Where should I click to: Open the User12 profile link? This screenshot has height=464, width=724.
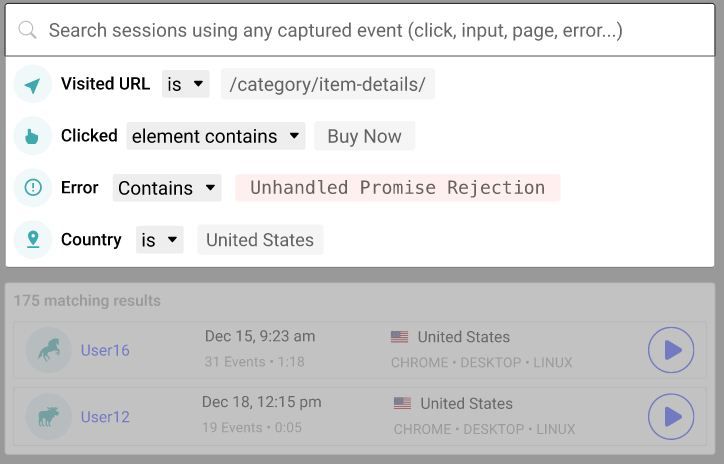pos(105,417)
